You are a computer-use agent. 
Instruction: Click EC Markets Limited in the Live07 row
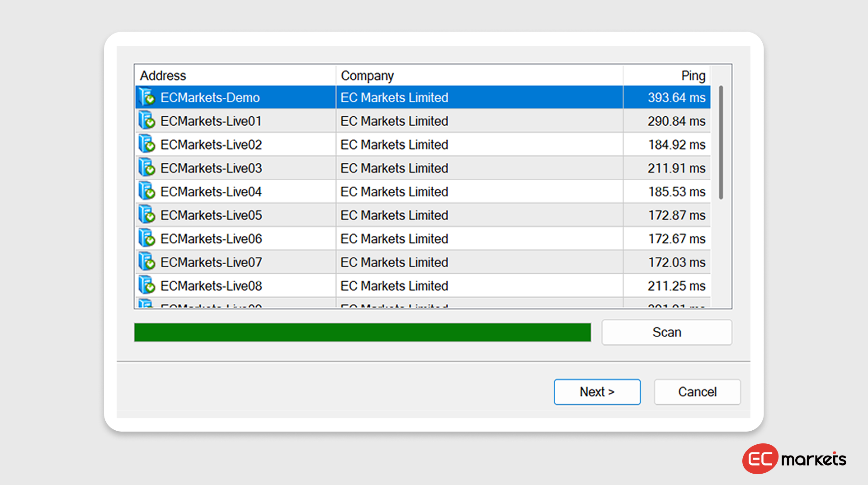[x=394, y=262]
